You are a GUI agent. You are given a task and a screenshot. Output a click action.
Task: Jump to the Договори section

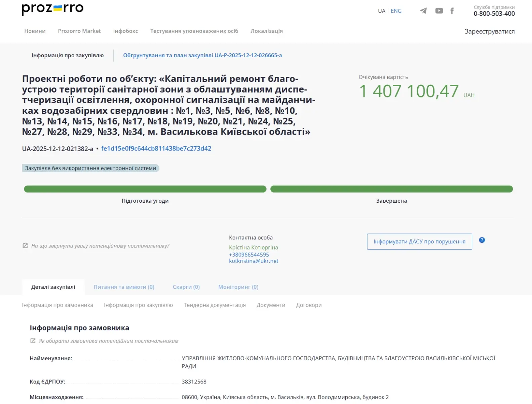point(309,305)
